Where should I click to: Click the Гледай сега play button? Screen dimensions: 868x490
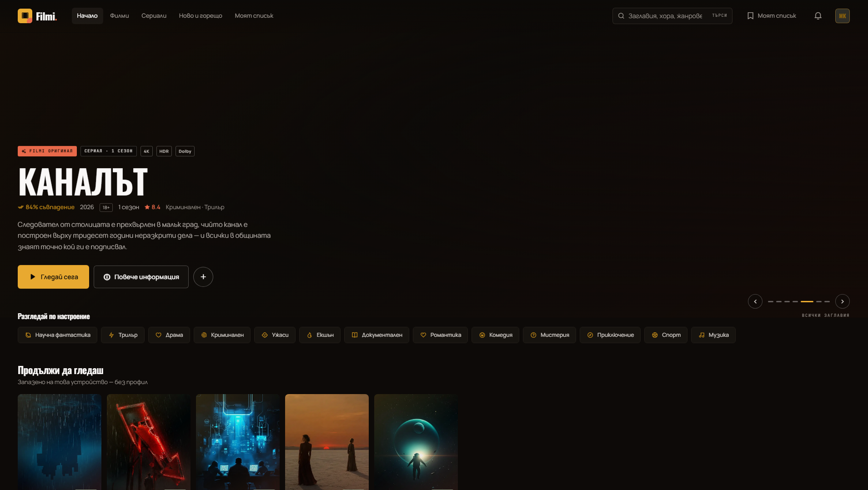coord(53,277)
